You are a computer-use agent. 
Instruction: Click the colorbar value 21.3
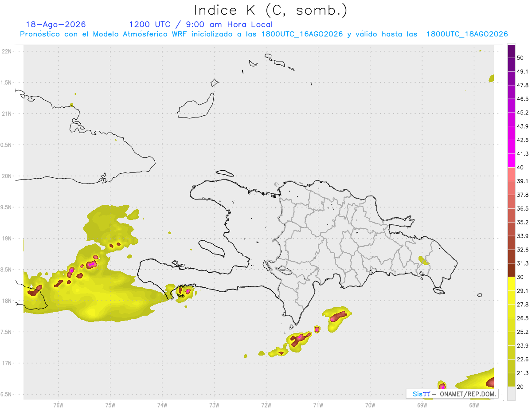pyautogui.click(x=523, y=373)
